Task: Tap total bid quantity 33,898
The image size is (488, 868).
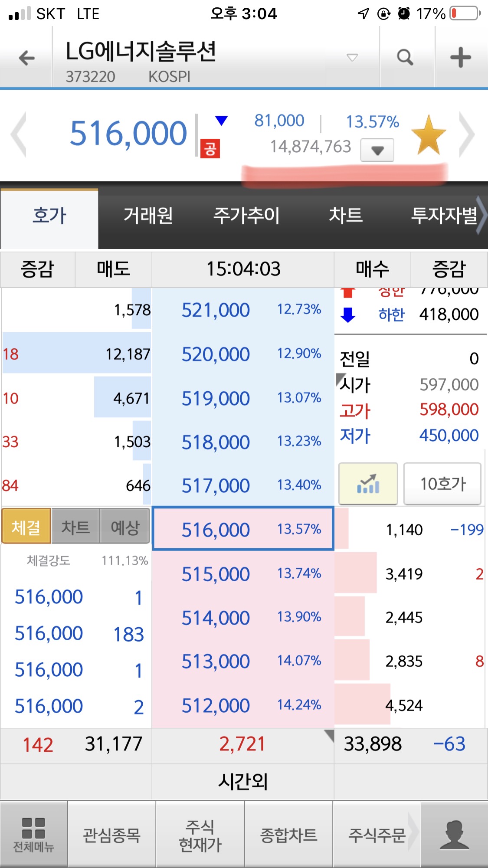Action: click(373, 744)
